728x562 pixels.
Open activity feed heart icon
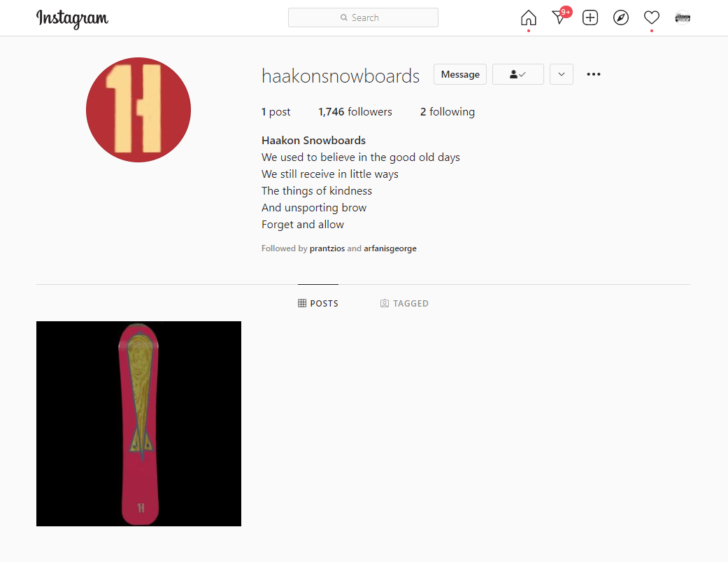click(x=651, y=17)
